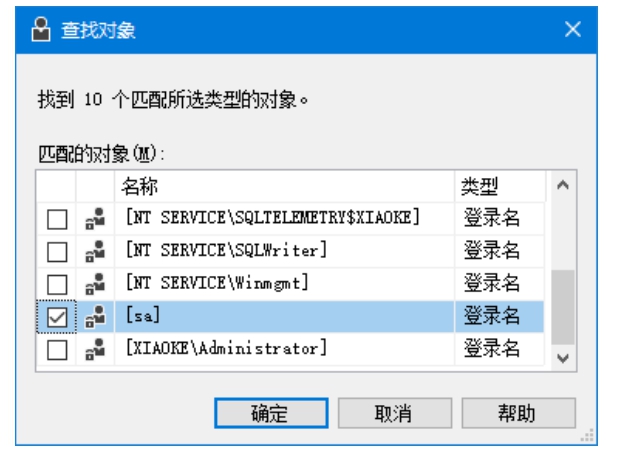This screenshot has width=617, height=469.
Task: Close the 查找对象 dialog
Action: coord(572,30)
